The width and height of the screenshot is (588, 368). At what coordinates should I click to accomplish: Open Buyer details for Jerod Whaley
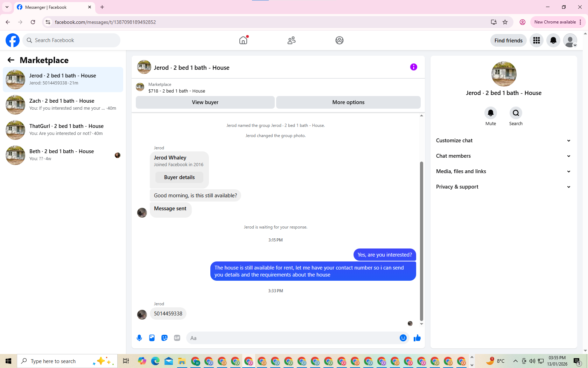[x=179, y=177]
